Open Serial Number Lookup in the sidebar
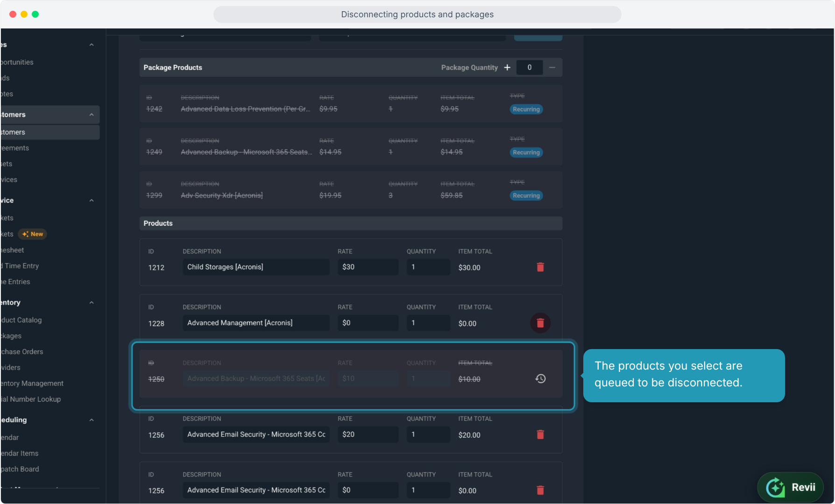The image size is (835, 504). coord(31,399)
